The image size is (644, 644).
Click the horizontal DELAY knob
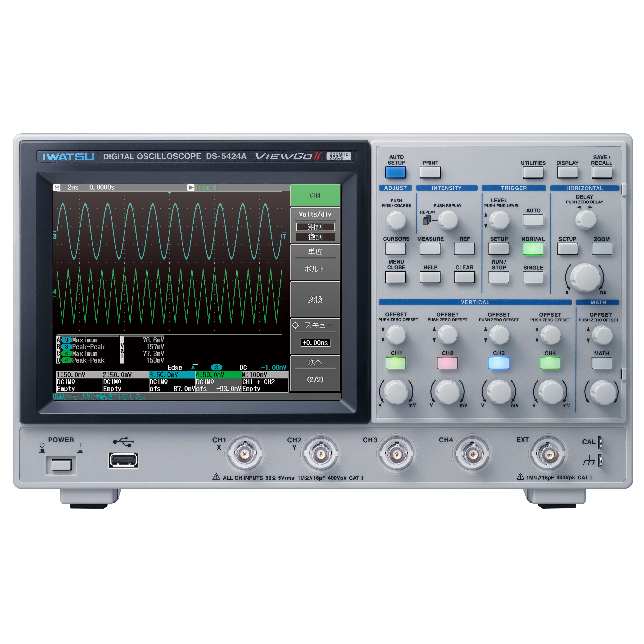pyautogui.click(x=586, y=220)
